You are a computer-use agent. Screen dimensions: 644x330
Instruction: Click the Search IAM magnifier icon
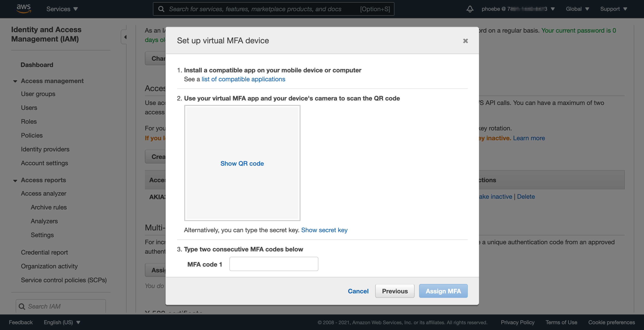coord(22,306)
